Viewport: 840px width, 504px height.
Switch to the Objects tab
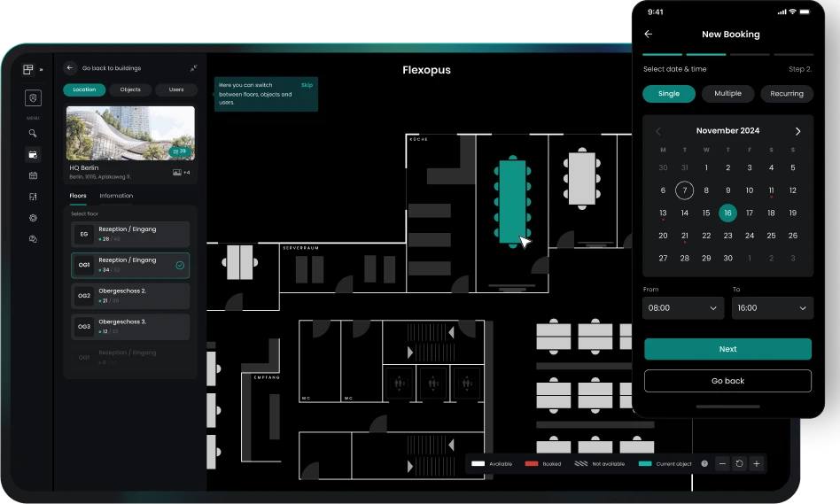point(130,89)
